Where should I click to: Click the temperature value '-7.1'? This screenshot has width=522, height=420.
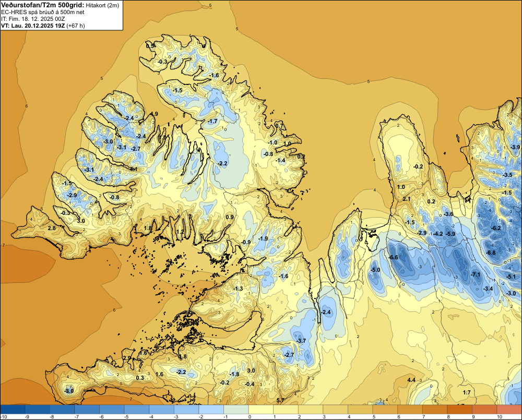[476, 274]
